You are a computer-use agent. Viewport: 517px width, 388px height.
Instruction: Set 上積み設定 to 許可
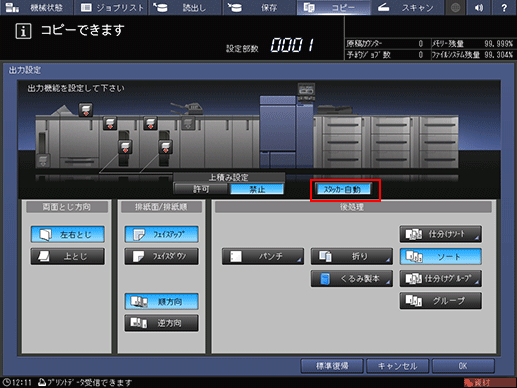[x=201, y=189]
